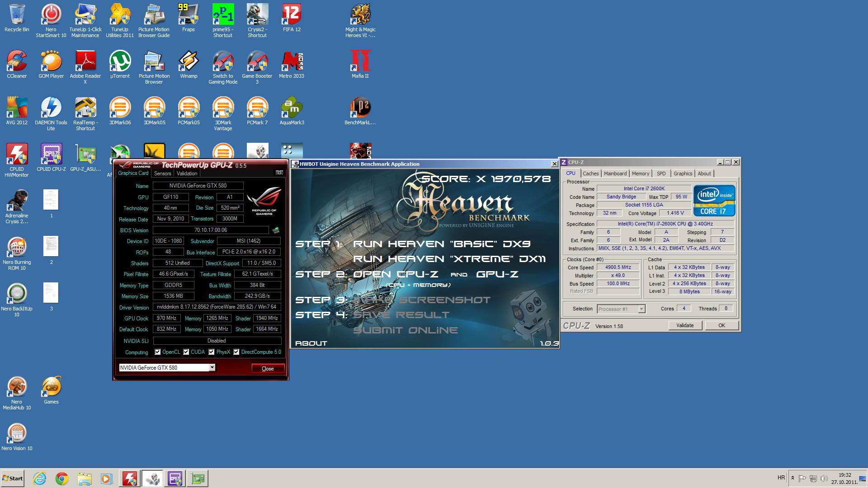The width and height of the screenshot is (868, 488).
Task: Open Nero Vision 10 desktop icon
Action: pyautogui.click(x=17, y=437)
